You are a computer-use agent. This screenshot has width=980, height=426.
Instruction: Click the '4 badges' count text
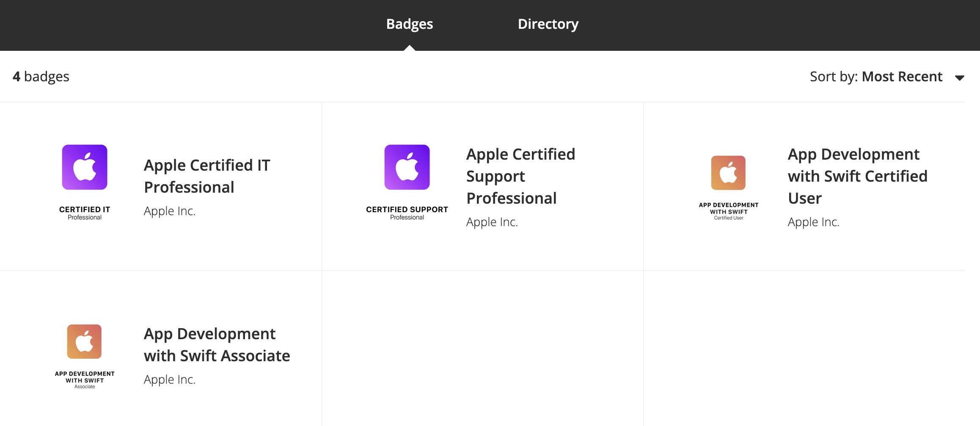[41, 77]
